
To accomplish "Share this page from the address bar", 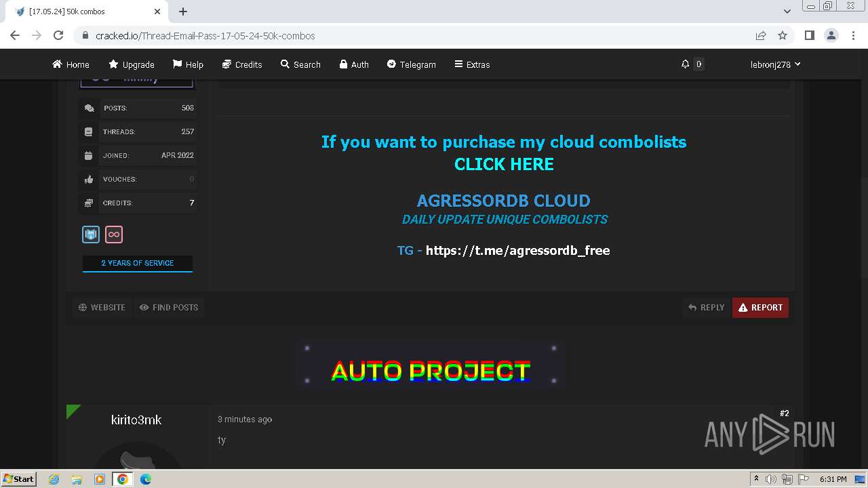I will 761,35.
